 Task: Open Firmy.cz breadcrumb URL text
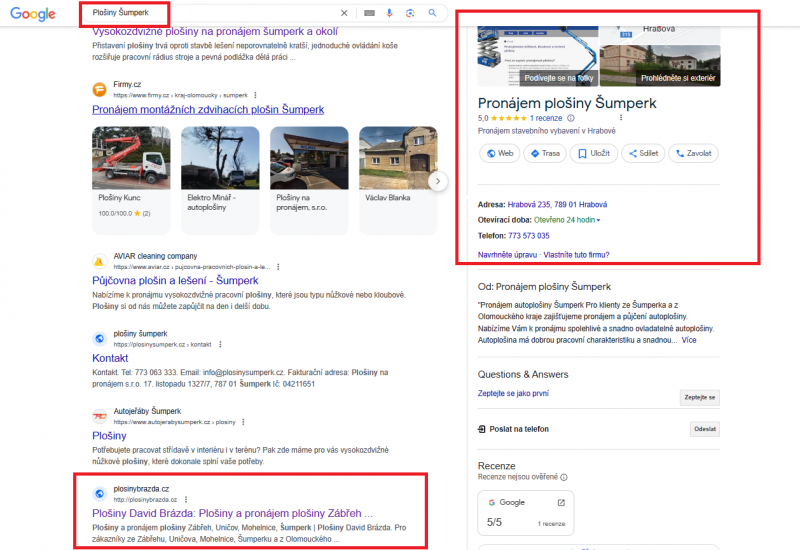180,95
